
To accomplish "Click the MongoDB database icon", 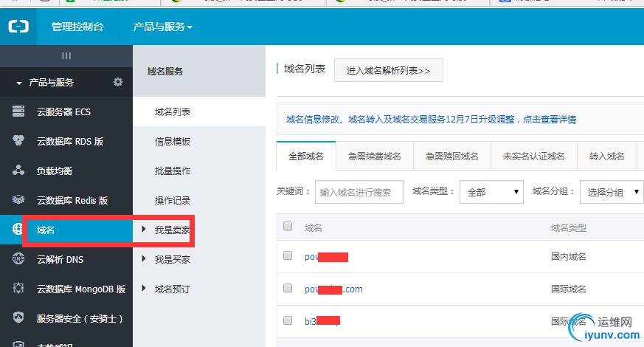I will pos(18,288).
